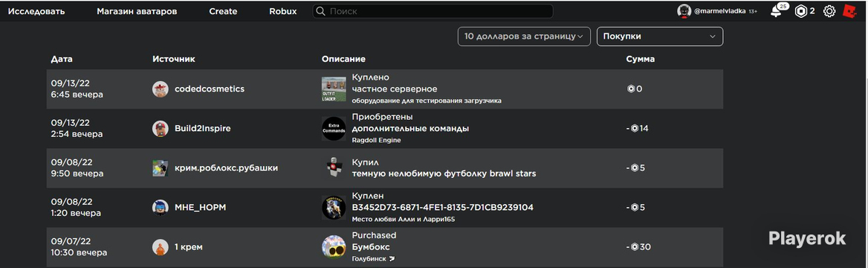Click the Robux icon in the 14 amount
This screenshot has width=868, height=268.
tap(635, 128)
